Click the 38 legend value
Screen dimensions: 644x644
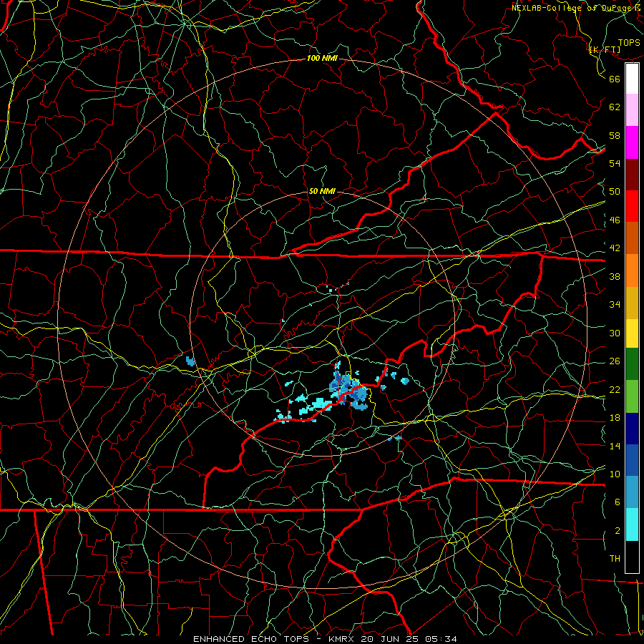(x=615, y=276)
